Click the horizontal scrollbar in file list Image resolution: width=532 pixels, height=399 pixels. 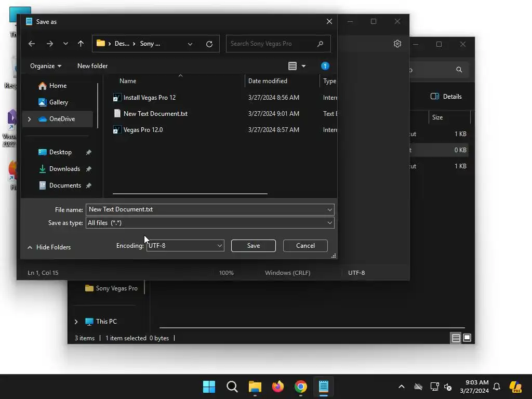point(190,194)
